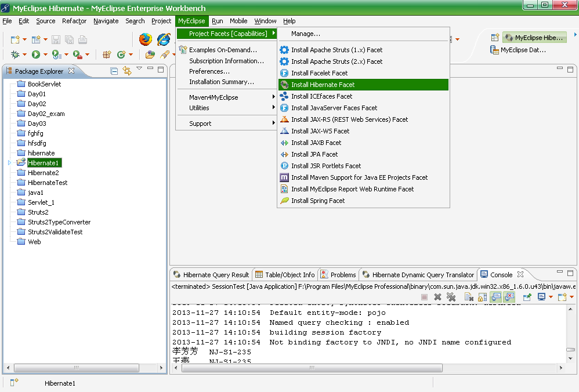Toggle Show Console on Standard Out
This screenshot has width=579, height=392.
tap(496, 297)
